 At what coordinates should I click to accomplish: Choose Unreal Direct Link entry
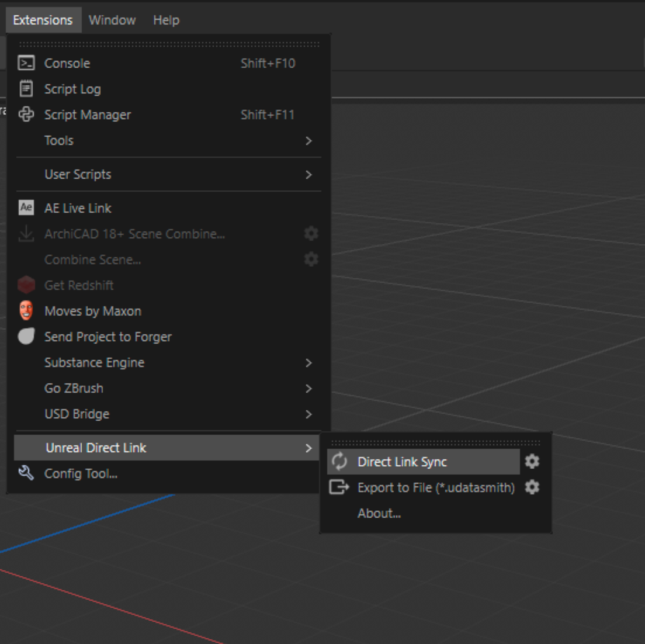168,448
